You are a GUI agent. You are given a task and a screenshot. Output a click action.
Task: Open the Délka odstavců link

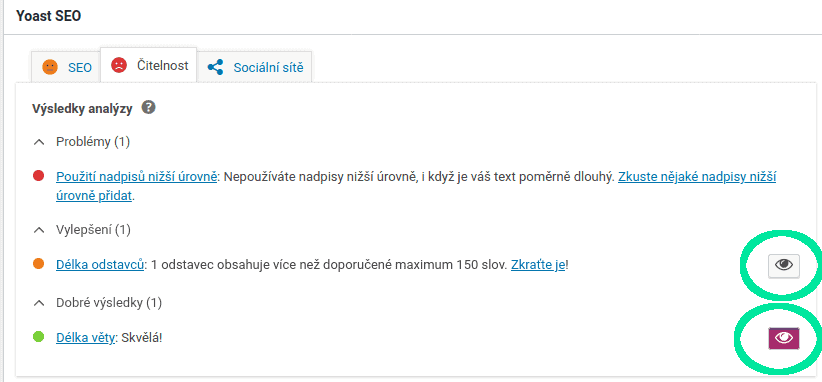(x=100, y=265)
